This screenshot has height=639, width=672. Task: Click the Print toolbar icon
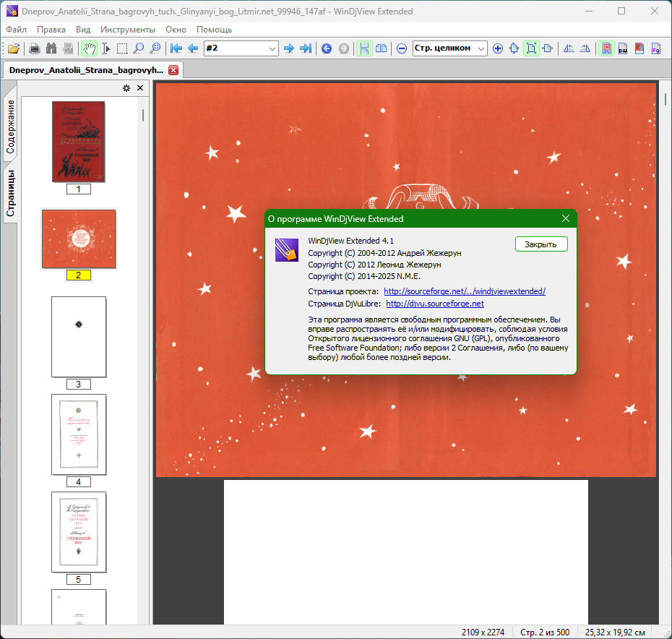pos(35,48)
